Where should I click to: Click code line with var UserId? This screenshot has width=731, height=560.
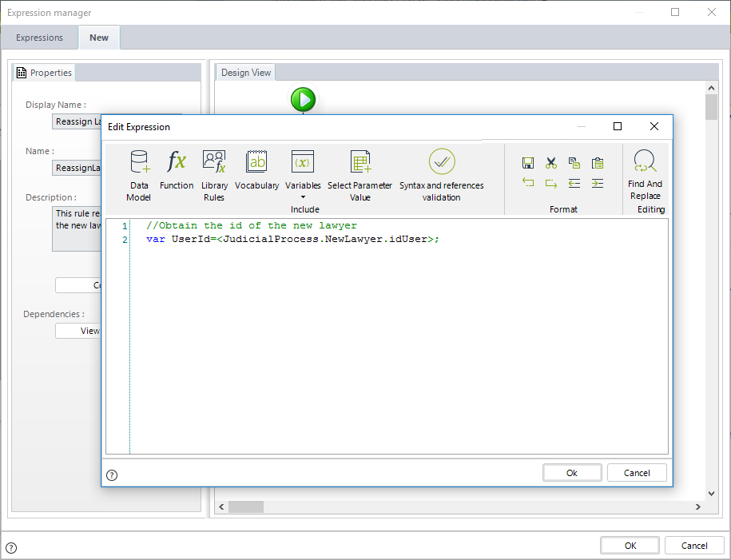(292, 239)
